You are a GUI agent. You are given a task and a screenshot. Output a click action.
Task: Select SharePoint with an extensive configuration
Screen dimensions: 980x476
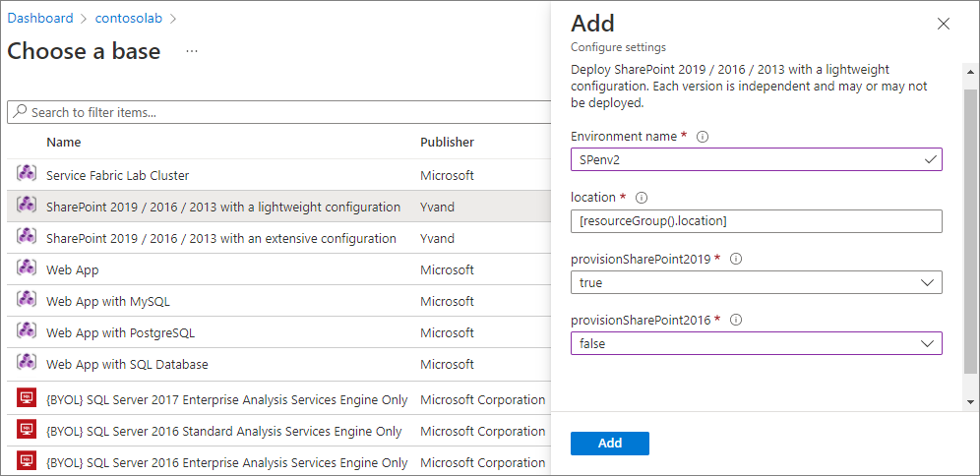click(221, 239)
